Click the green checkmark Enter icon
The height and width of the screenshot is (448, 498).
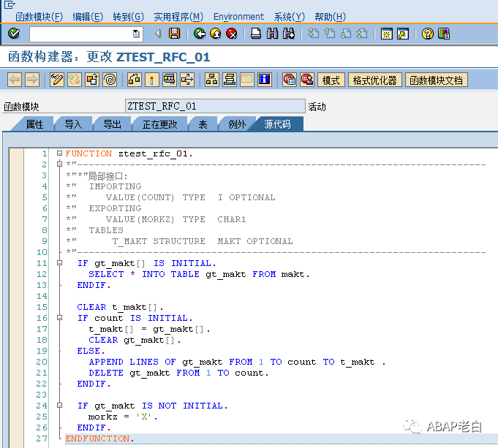(x=14, y=34)
